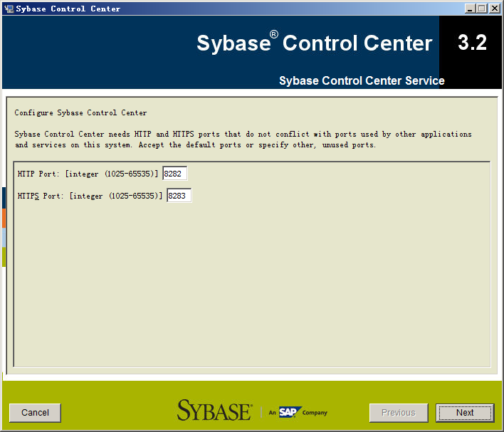Focus the HTTP Port input field
This screenshot has height=432, width=504.
(174, 174)
